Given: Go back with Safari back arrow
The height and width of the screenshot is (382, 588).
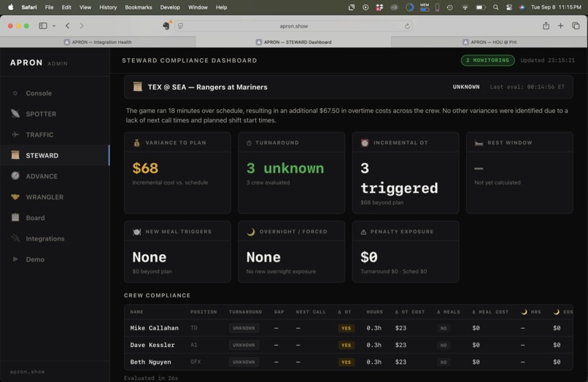Looking at the screenshot, I should coord(68,26).
